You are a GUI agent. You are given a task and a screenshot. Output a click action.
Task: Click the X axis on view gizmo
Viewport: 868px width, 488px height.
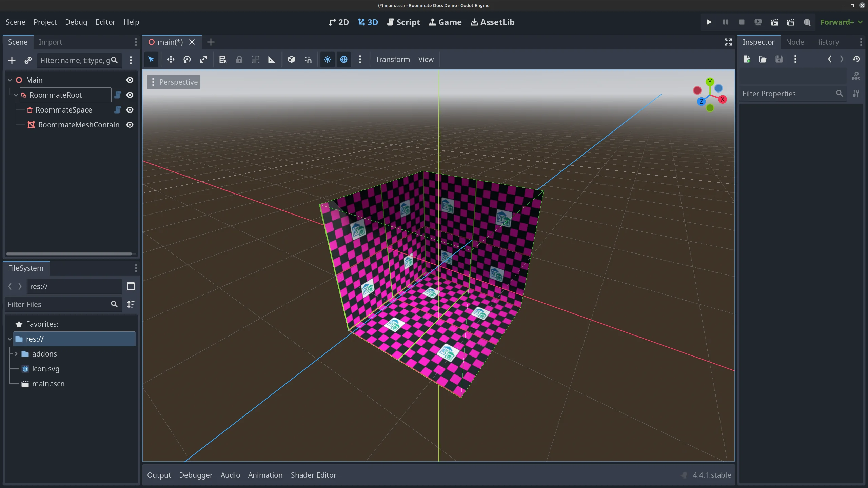point(722,100)
